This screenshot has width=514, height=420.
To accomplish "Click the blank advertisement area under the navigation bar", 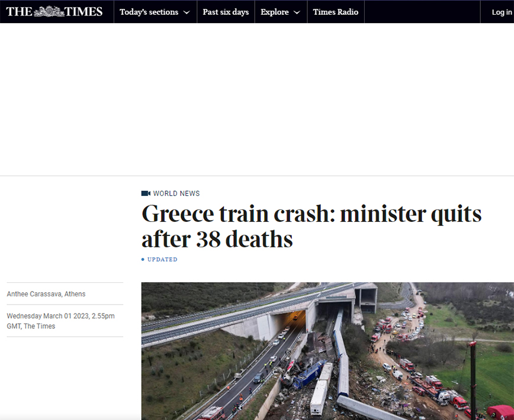I will click(257, 99).
